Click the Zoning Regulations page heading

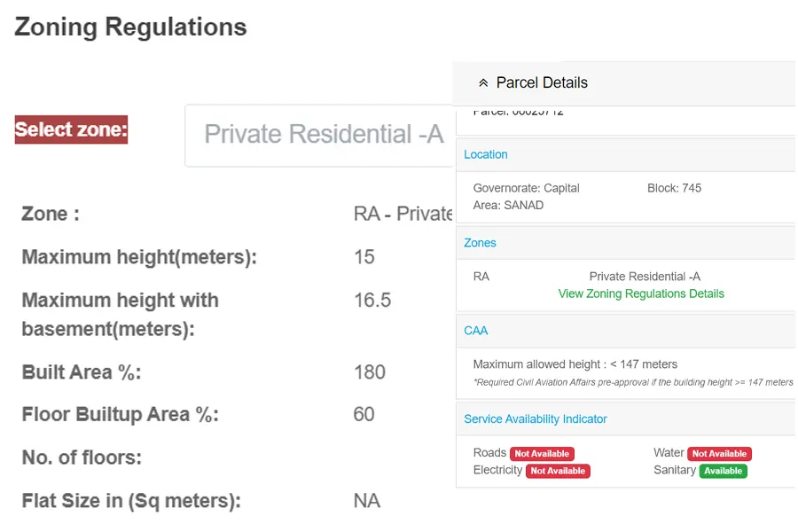[x=130, y=27]
